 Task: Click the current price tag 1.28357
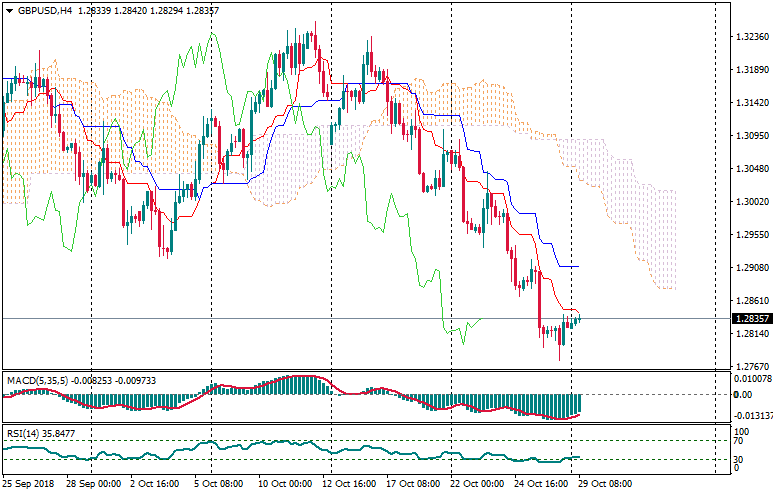[x=750, y=319]
